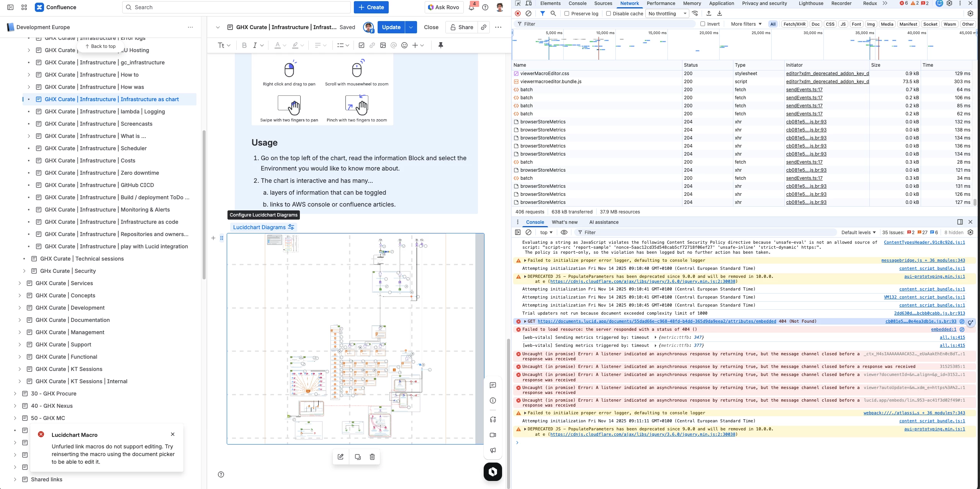This screenshot has width=980, height=489.
Task: Expand the GHX Curate | Services page tree
Action: click(x=20, y=283)
